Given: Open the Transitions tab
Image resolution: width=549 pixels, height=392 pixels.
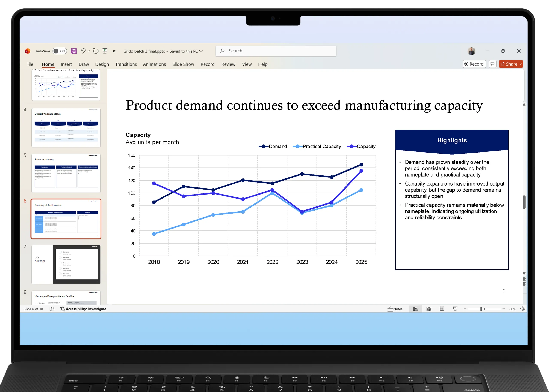Looking at the screenshot, I should point(126,64).
